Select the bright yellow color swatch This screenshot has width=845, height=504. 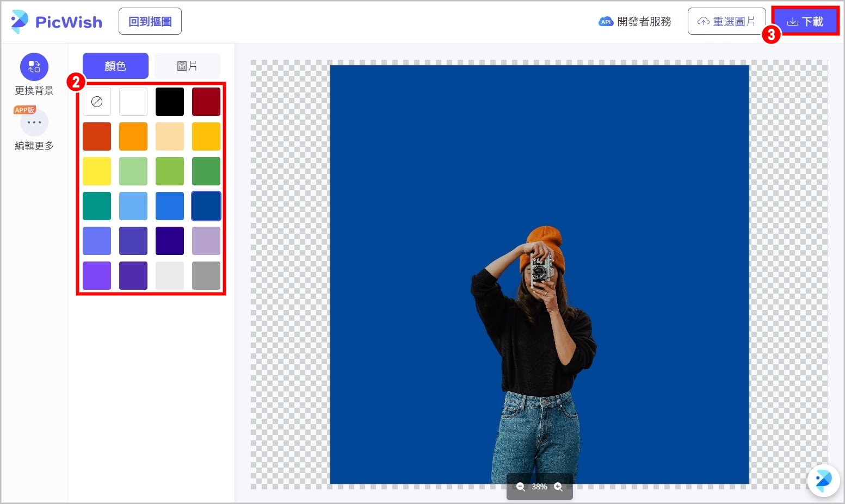click(97, 171)
